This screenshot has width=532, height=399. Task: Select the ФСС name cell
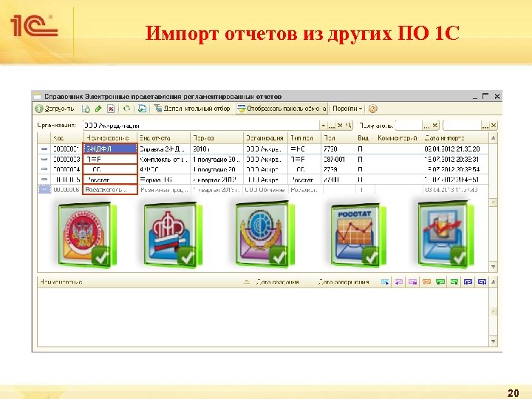[110, 169]
